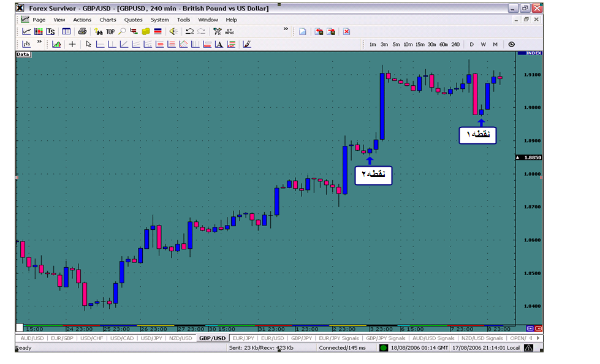Select the 15m timeframe button
This screenshot has height=364, width=600.
click(419, 44)
